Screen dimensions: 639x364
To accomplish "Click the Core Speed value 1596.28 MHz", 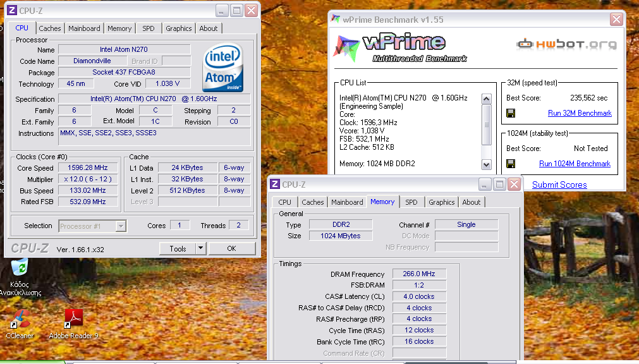I will click(x=88, y=167).
